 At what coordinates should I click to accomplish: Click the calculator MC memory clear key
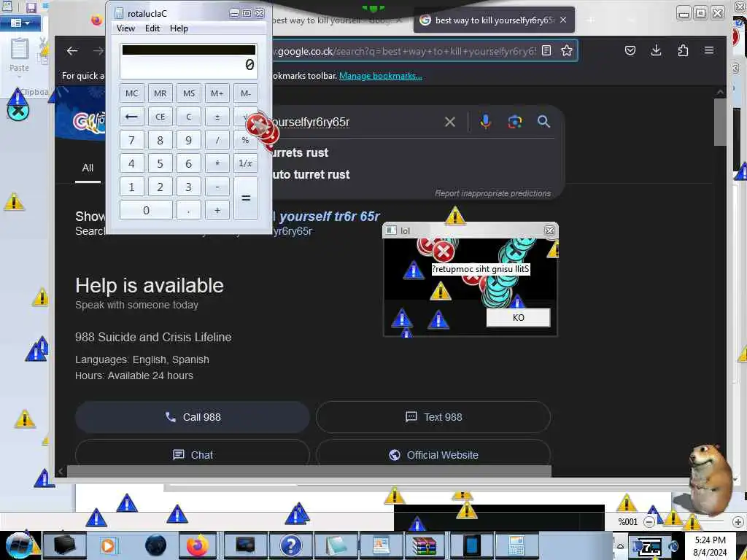[131, 93]
